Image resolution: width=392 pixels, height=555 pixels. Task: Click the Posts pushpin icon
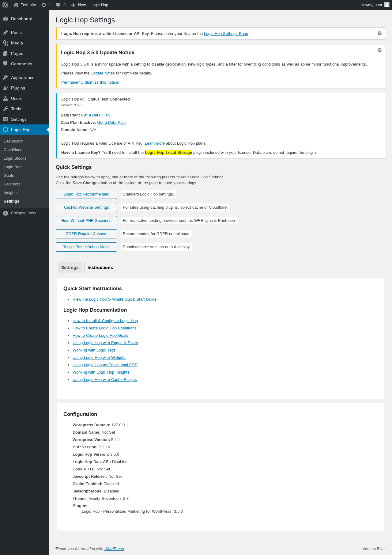tap(6, 32)
